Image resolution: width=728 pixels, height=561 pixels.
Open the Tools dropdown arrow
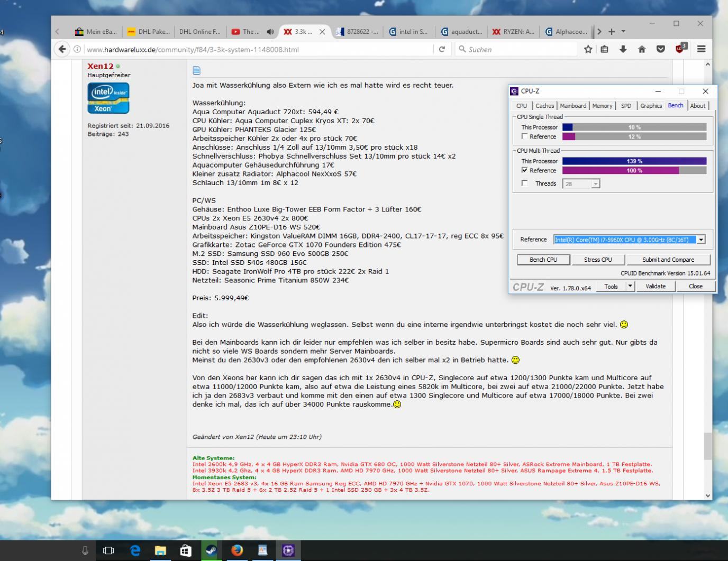(630, 286)
